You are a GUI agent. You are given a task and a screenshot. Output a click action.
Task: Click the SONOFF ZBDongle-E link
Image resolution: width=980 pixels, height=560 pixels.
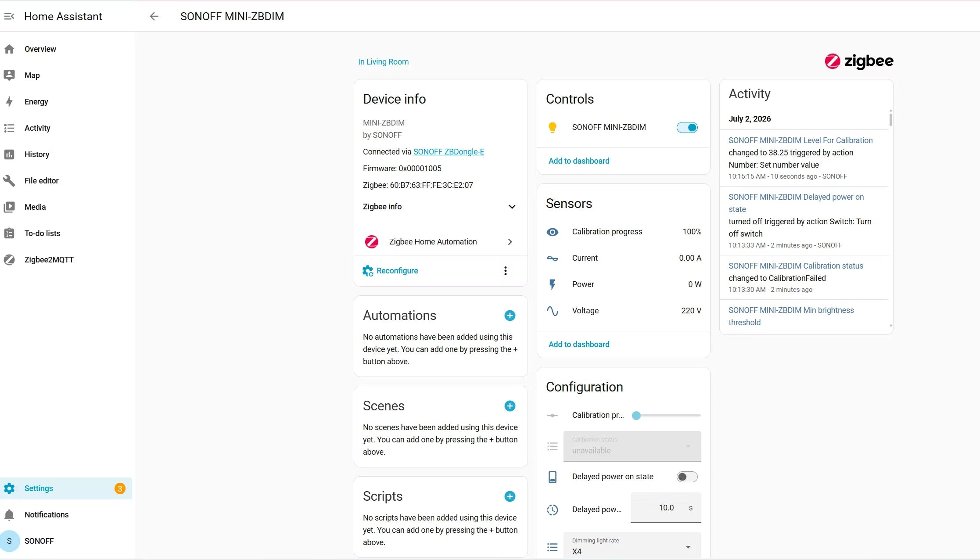(x=449, y=152)
